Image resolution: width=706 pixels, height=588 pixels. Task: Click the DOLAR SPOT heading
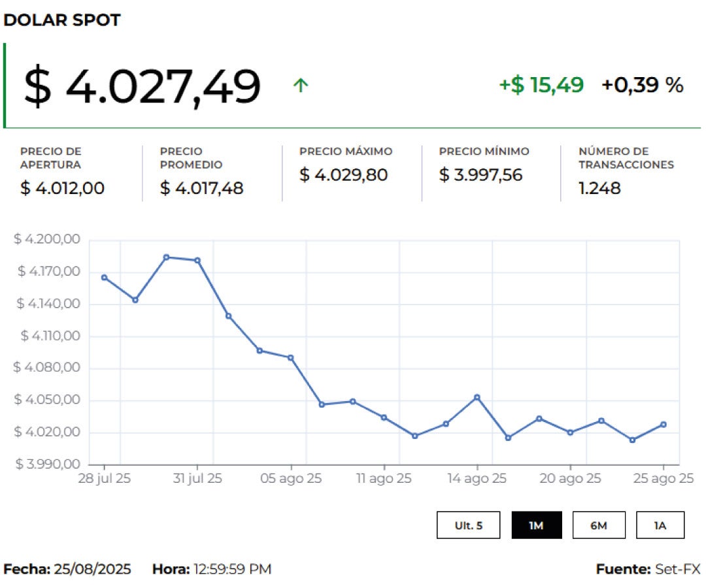(x=62, y=20)
